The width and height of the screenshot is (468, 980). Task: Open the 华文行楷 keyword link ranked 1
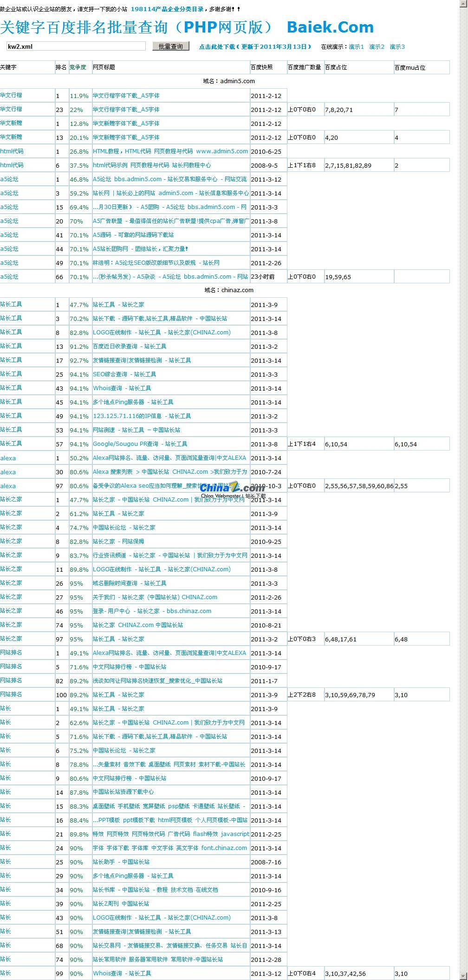tap(11, 95)
